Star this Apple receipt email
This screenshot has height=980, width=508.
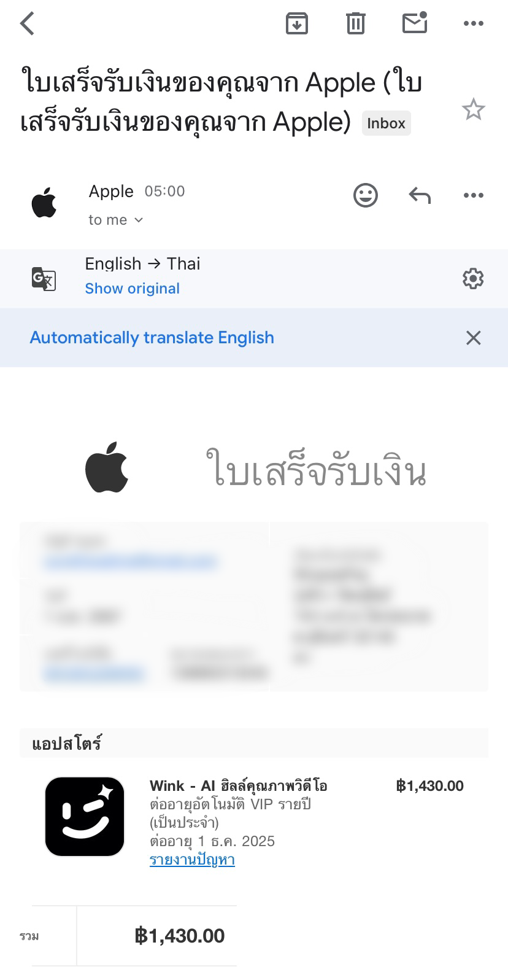(473, 110)
